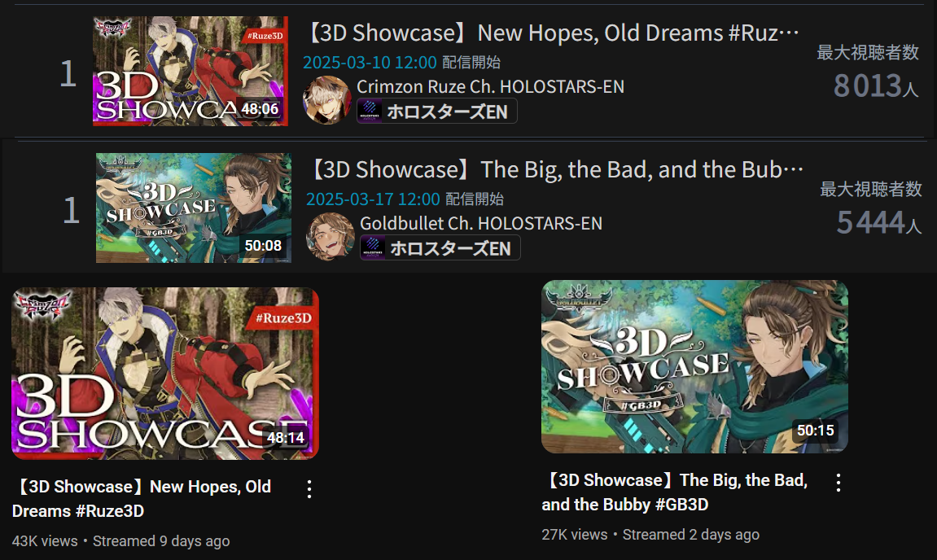Open 'New Hopes, Old Dreams #Ruze3D' video title
This screenshot has width=937, height=560.
coord(142,499)
